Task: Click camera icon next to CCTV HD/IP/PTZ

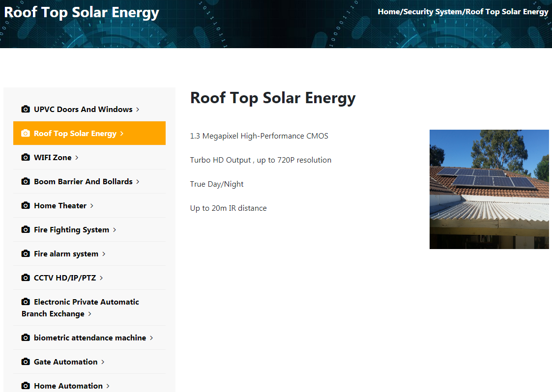Action: (x=26, y=278)
